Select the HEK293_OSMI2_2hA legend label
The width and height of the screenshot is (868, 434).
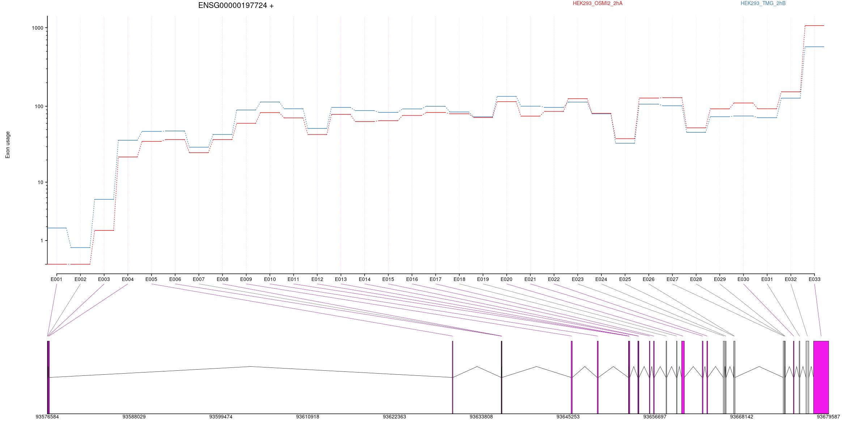click(597, 3)
